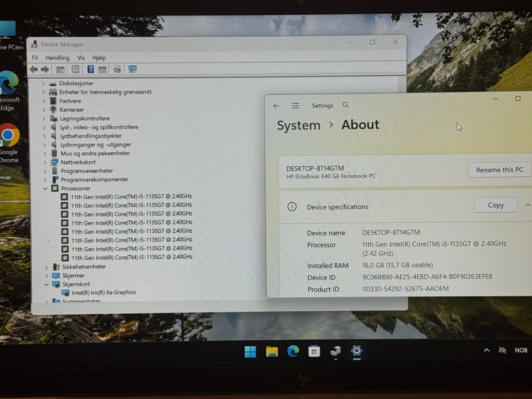Click the blue Help icon in Device Manager toolbar
The width and height of the screenshot is (532, 399).
pyautogui.click(x=90, y=69)
